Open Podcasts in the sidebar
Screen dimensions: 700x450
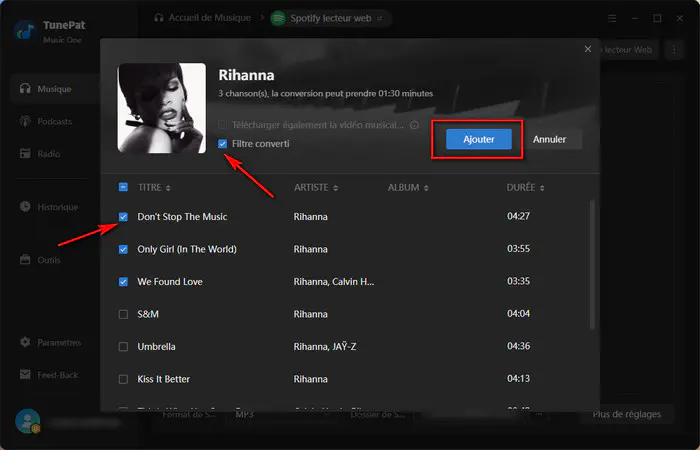54,121
